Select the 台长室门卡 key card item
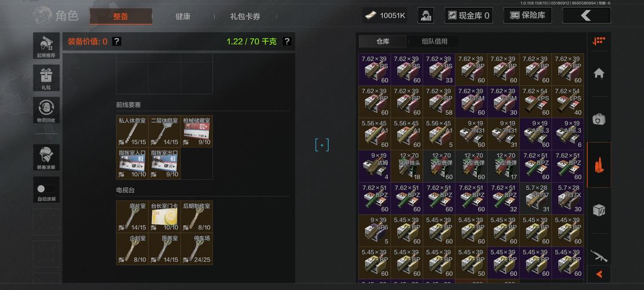The height and width of the screenshot is (290, 644). 165,217
